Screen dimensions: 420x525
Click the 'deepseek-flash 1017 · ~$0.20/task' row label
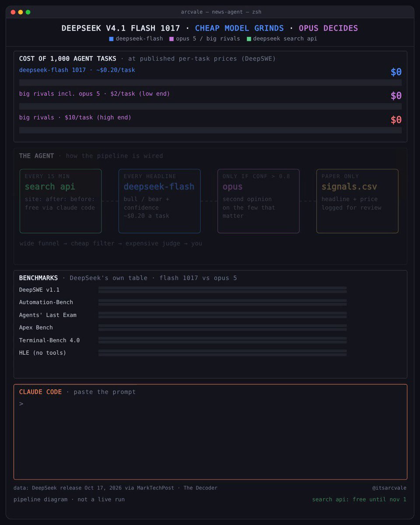pyautogui.click(x=77, y=70)
